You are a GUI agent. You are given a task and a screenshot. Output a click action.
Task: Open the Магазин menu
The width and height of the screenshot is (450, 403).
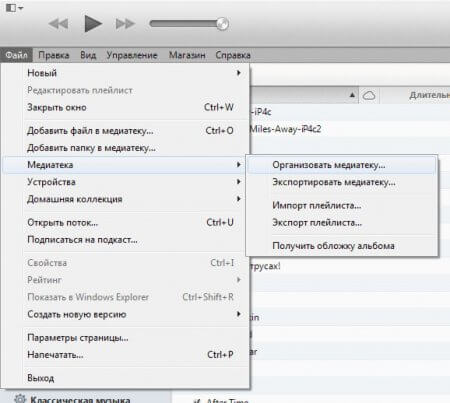click(187, 55)
